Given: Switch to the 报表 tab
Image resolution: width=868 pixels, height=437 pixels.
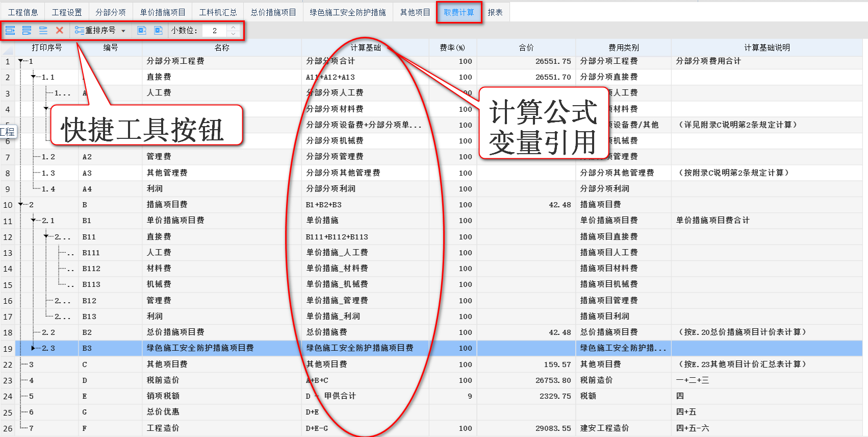Looking at the screenshot, I should 495,12.
